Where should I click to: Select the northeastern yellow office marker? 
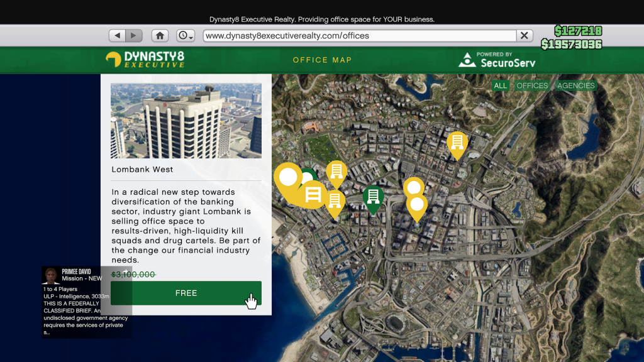457,143
